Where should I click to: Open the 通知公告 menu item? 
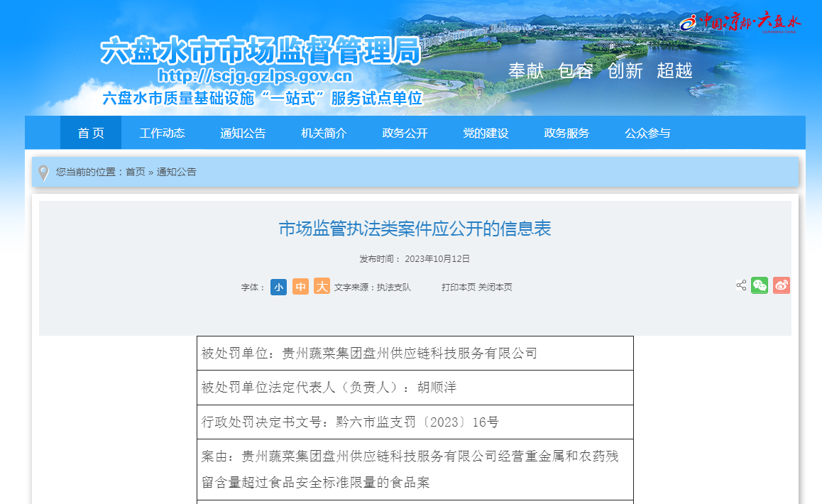pos(243,133)
